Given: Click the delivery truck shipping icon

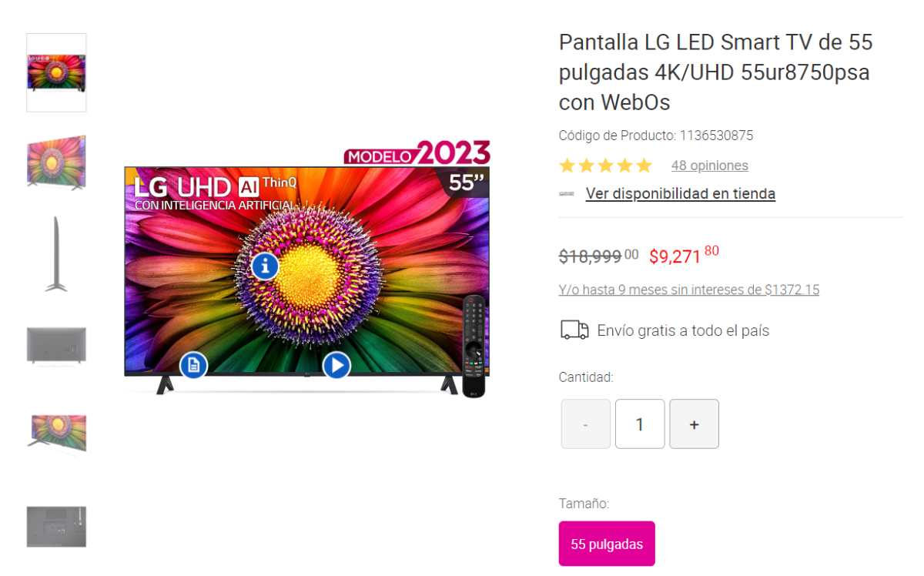Looking at the screenshot, I should (x=574, y=330).
